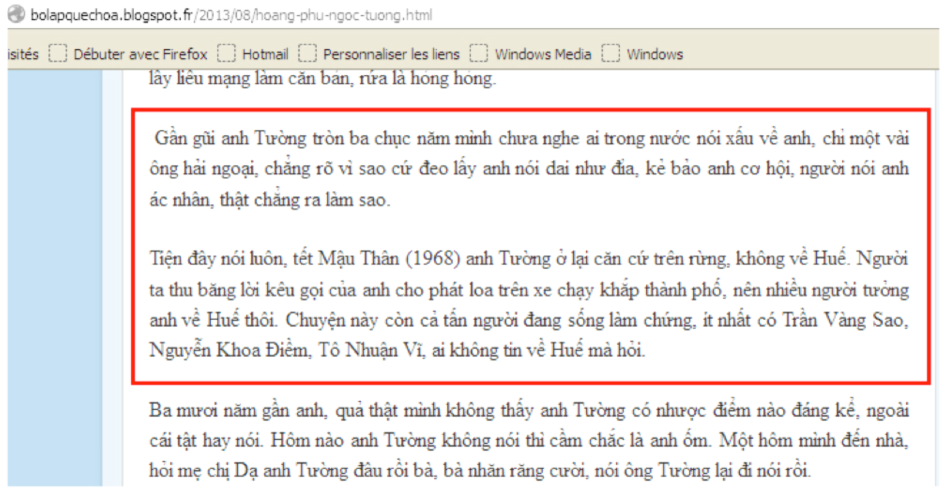Click the dotted icon beside Personnaliser les liens
The width and height of the screenshot is (946, 489).
(308, 54)
